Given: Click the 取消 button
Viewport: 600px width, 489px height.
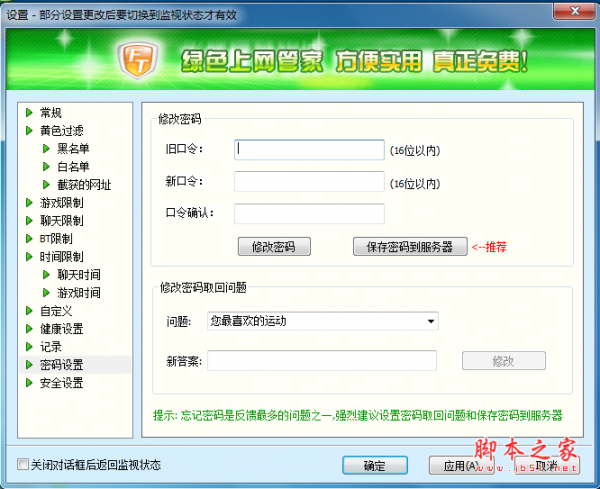Looking at the screenshot, I should (x=547, y=465).
